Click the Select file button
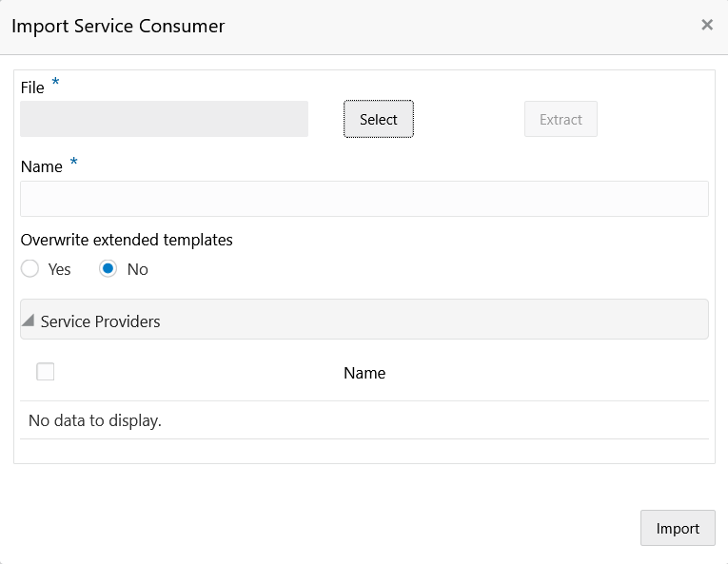 click(378, 119)
